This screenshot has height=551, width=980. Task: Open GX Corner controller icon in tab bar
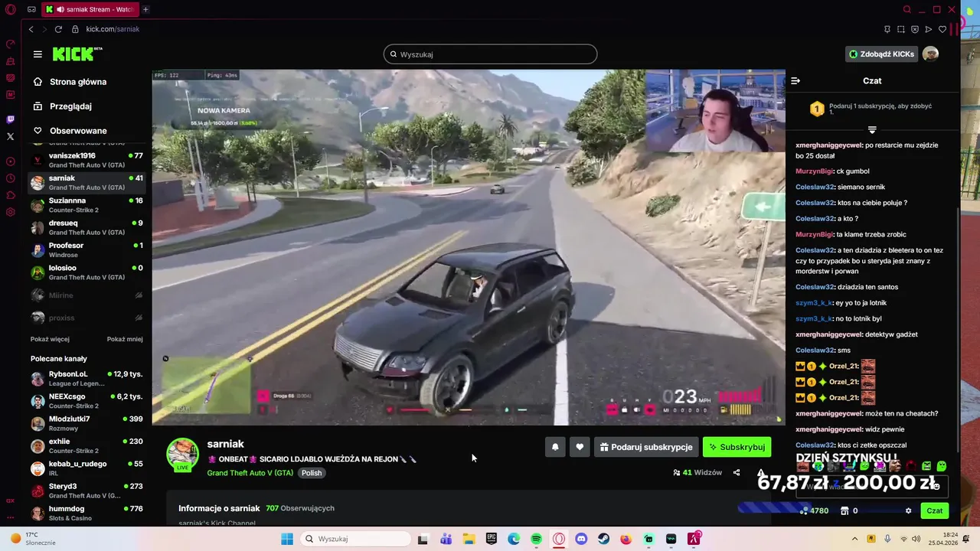pos(31,9)
